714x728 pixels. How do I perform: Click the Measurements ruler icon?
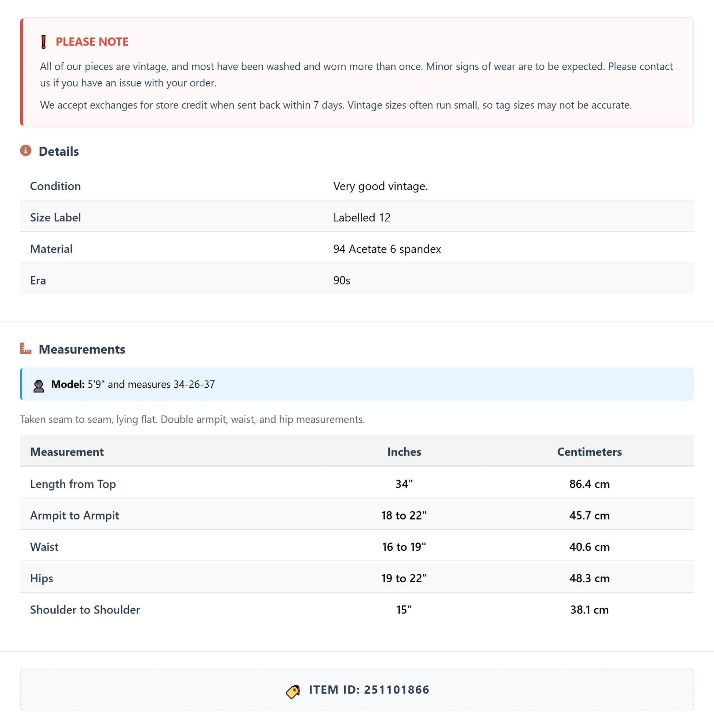[26, 348]
